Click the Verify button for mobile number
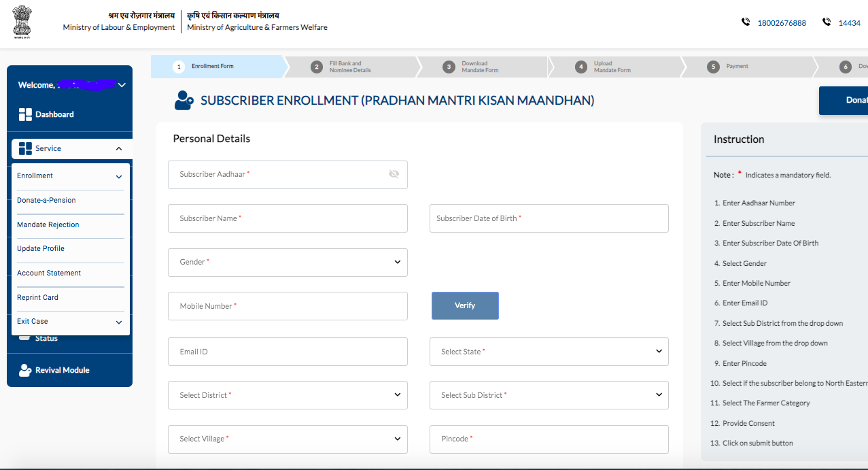Screen dimensions: 868x470 pyautogui.click(x=464, y=305)
